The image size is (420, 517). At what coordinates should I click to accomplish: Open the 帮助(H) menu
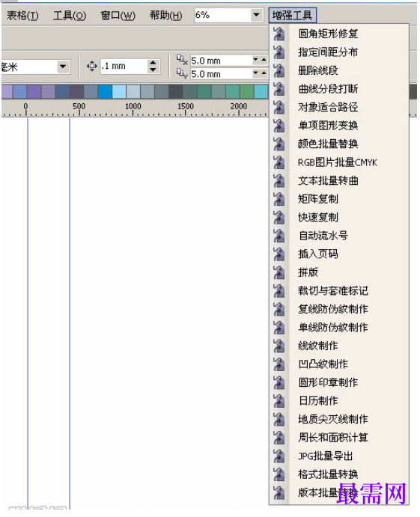[165, 16]
